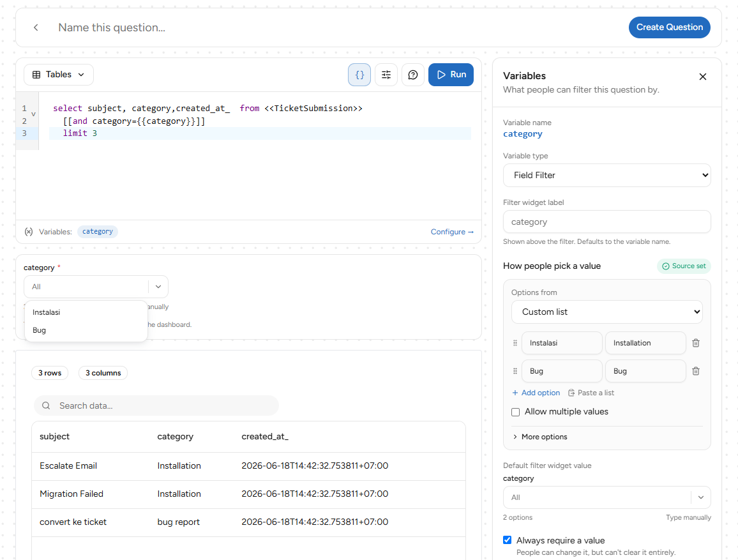Go back using the left chevron

pos(36,27)
